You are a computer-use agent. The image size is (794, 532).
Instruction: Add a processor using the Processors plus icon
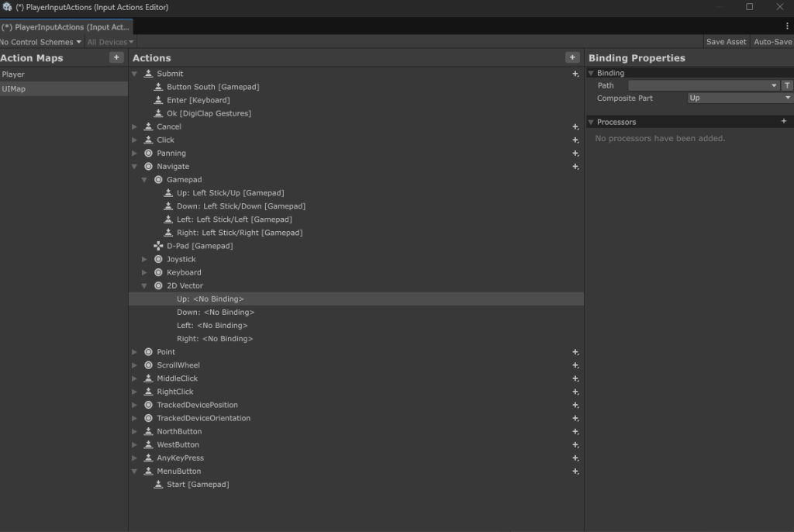pyautogui.click(x=783, y=122)
